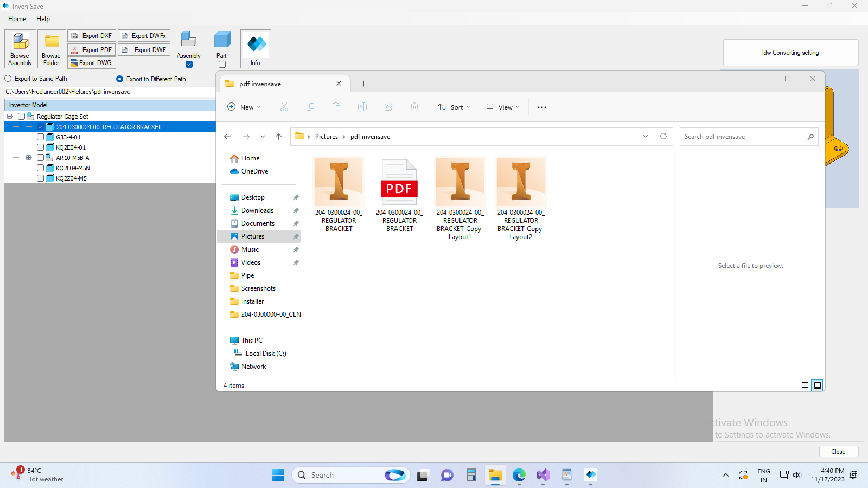Go up one folder level in Explorer
This screenshot has width=868, height=488.
(278, 137)
